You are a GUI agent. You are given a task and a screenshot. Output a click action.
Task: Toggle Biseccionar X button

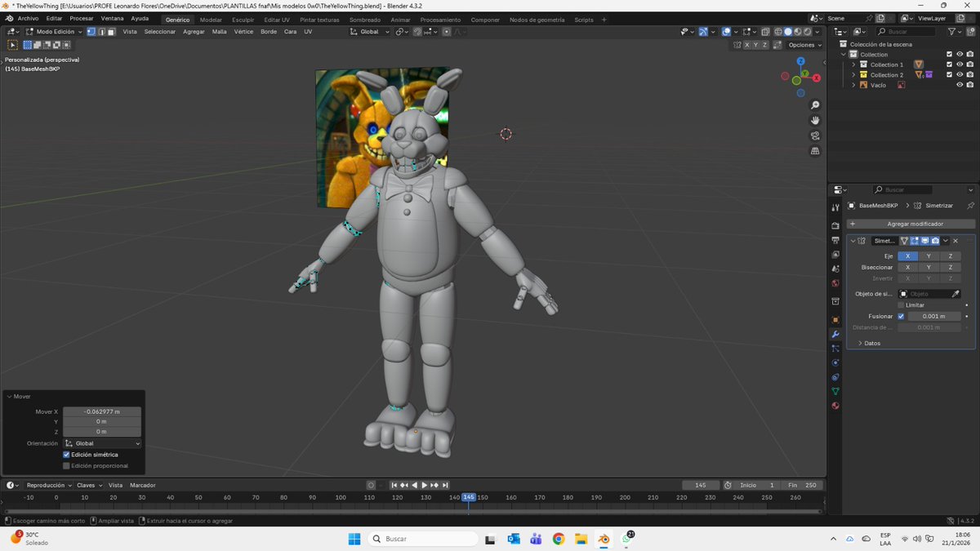tap(907, 267)
